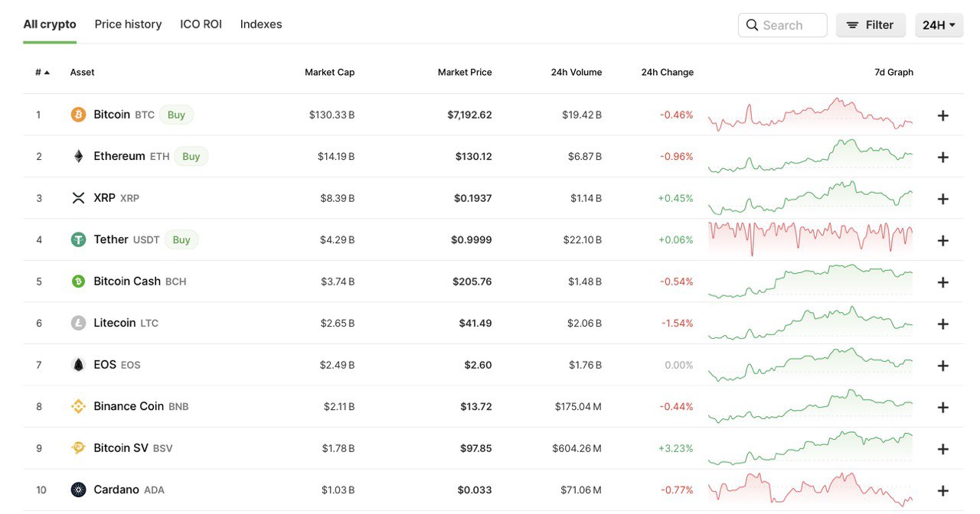Click the Filter button

coord(871,25)
